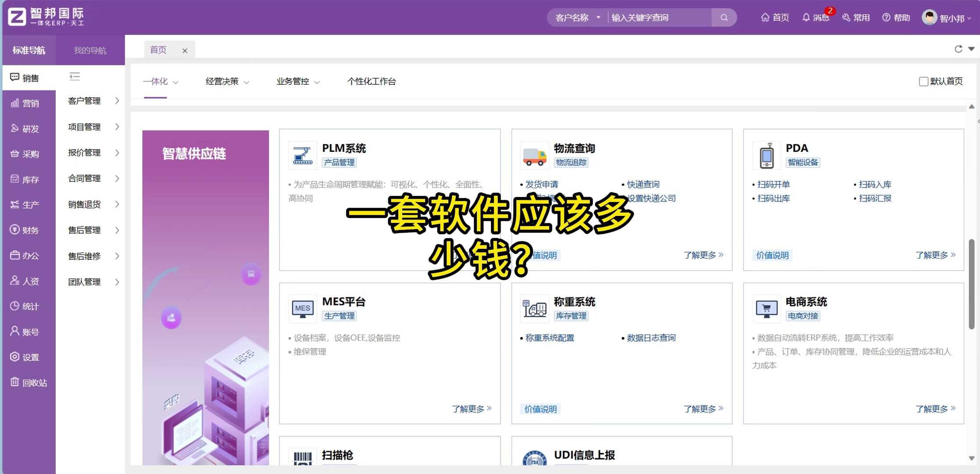Select 生产 in left navigation
The image size is (980, 474).
29,205
